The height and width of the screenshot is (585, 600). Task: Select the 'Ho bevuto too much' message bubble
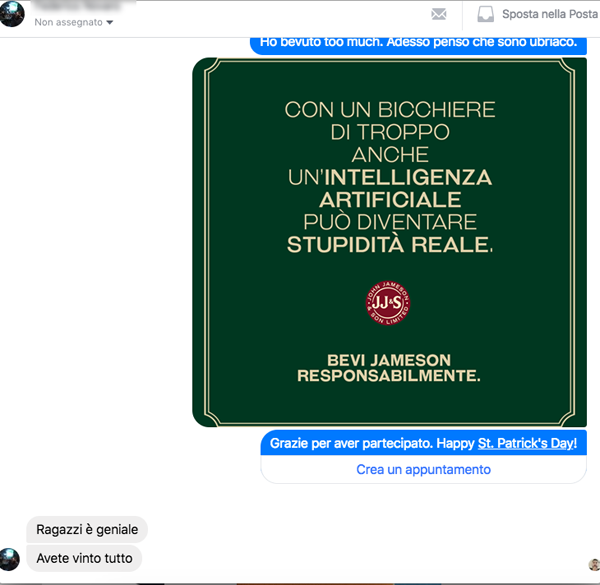418,46
